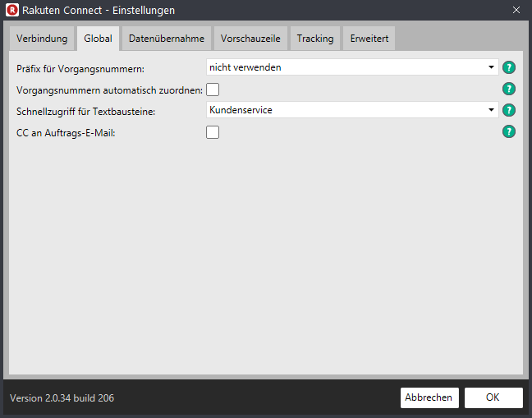Screen dimensions: 532x418
Task: Click the 'Vorgangsnummern automatisch zuordnen:' label
Action: point(109,90)
